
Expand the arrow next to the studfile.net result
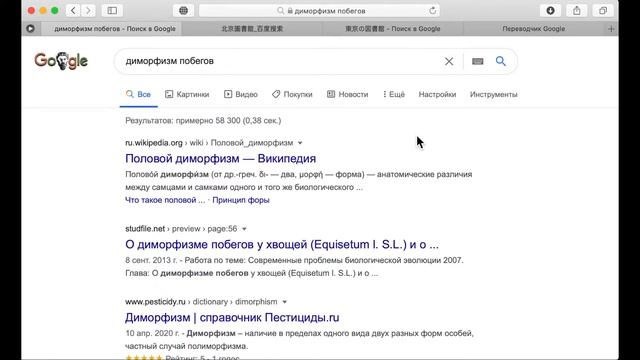coord(244,229)
